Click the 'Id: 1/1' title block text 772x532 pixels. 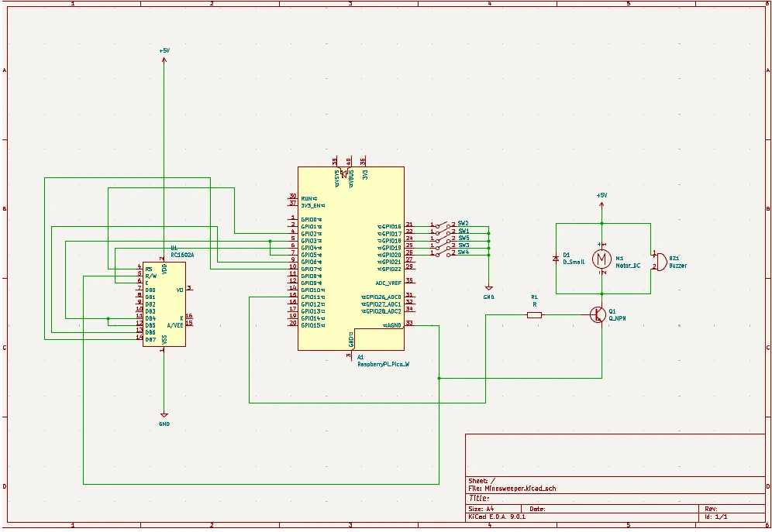tap(716, 517)
